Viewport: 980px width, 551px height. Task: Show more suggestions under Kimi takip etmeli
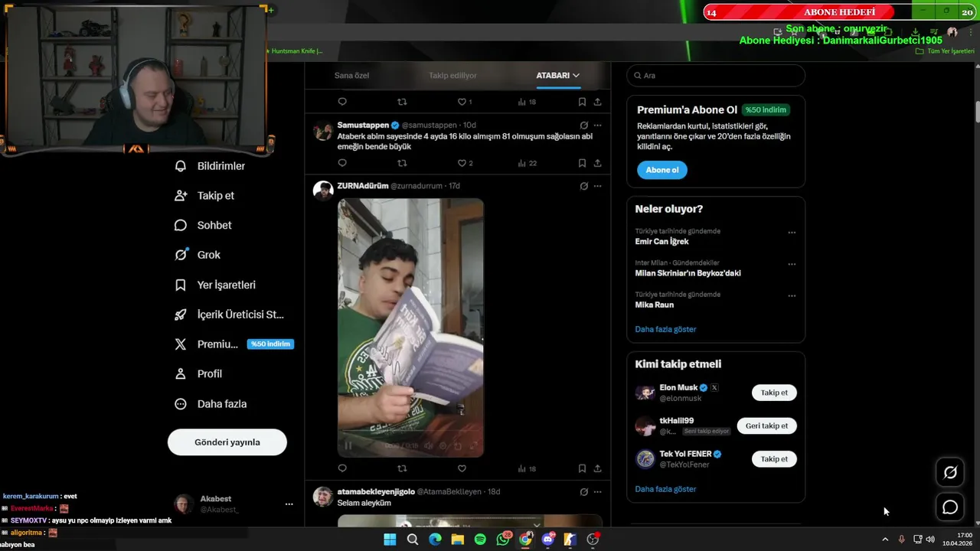[x=665, y=489]
